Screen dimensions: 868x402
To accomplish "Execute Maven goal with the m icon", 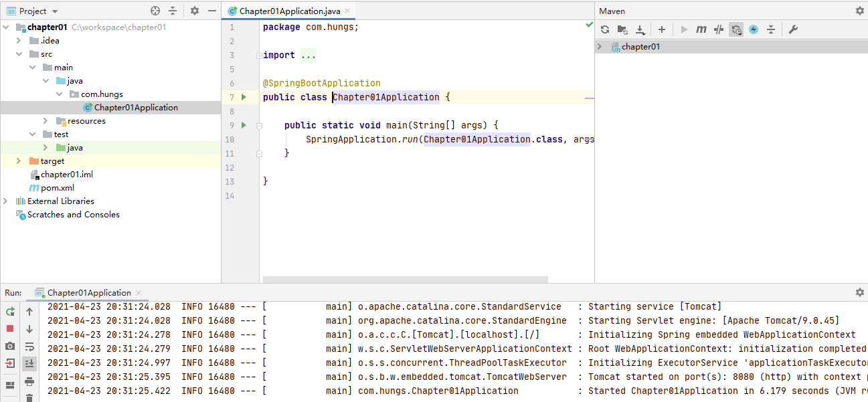I will [x=701, y=29].
